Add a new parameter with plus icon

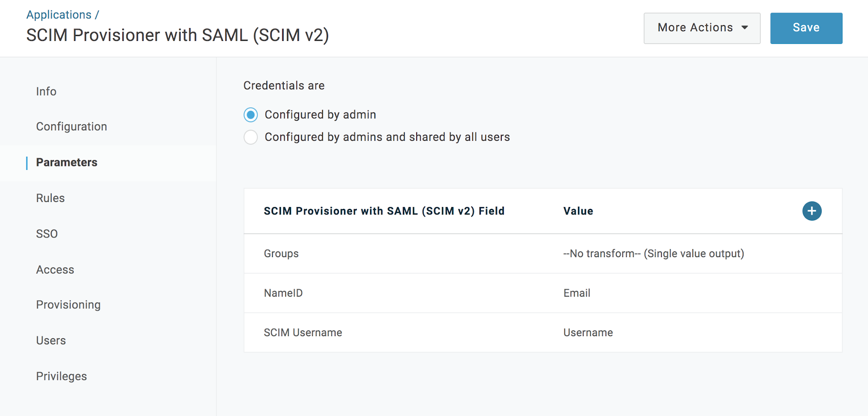pos(812,211)
